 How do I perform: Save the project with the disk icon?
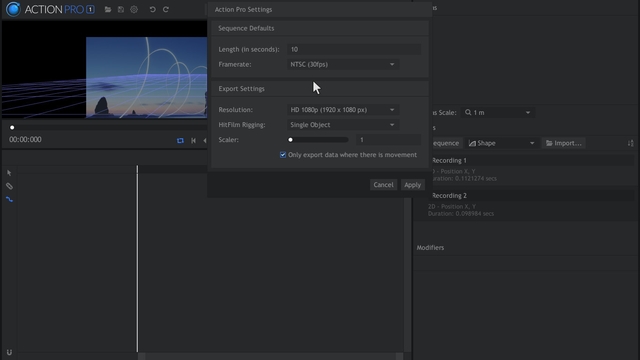pyautogui.click(x=121, y=9)
